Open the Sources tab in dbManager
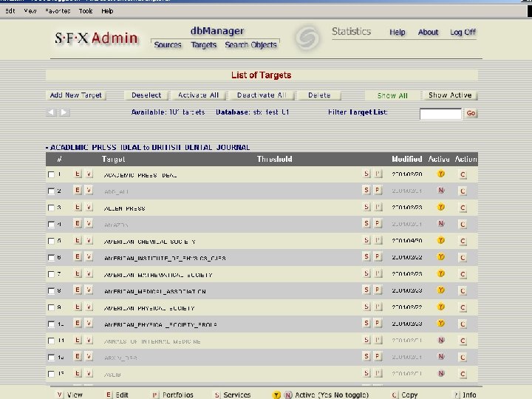 [168, 45]
